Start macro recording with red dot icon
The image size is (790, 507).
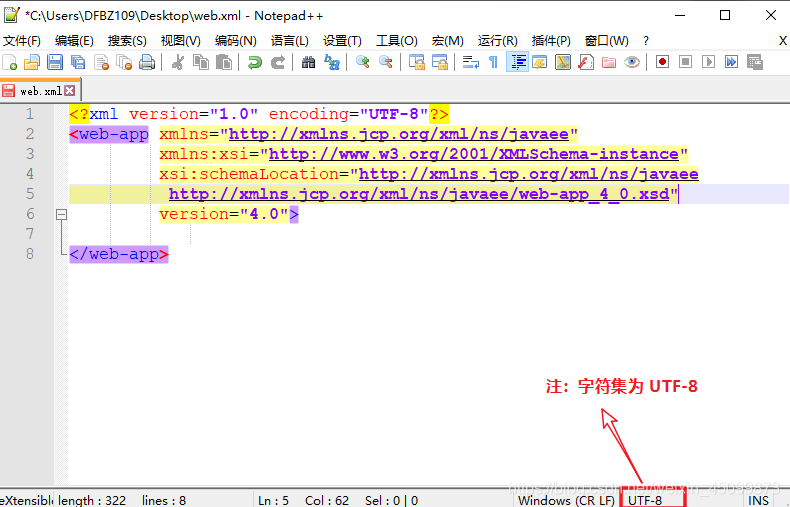[662, 62]
